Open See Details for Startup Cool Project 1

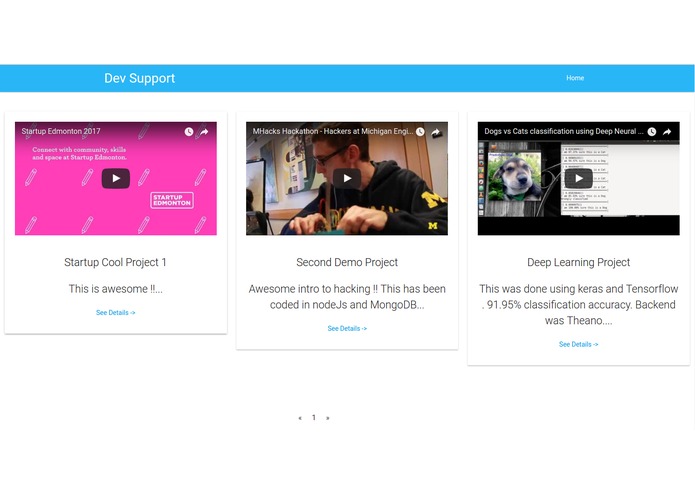pos(116,313)
